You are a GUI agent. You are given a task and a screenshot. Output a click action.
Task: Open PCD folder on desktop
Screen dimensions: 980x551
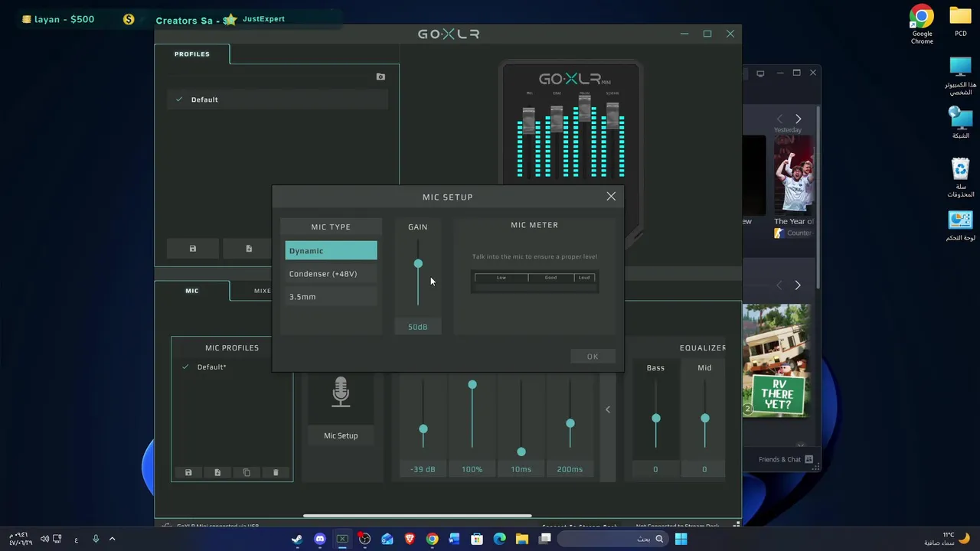click(x=960, y=21)
